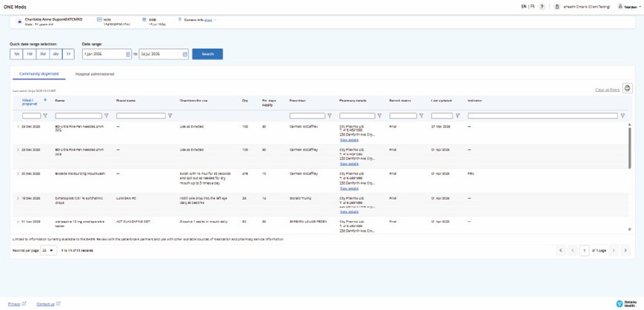Viewport: 644px width, 310px height.
Task: Switch to Hospital administered tab
Action: [x=95, y=74]
